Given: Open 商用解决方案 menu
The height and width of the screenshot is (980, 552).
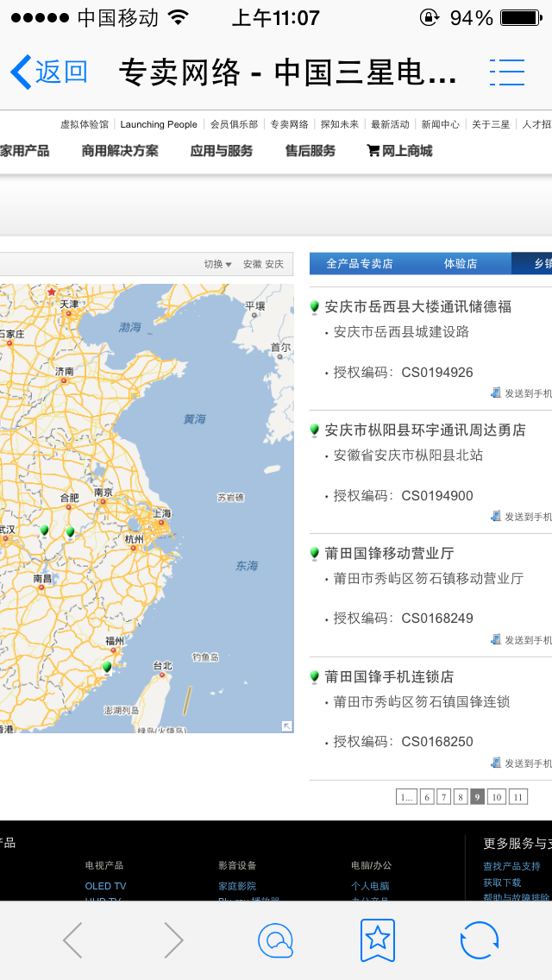Looking at the screenshot, I should pos(120,151).
